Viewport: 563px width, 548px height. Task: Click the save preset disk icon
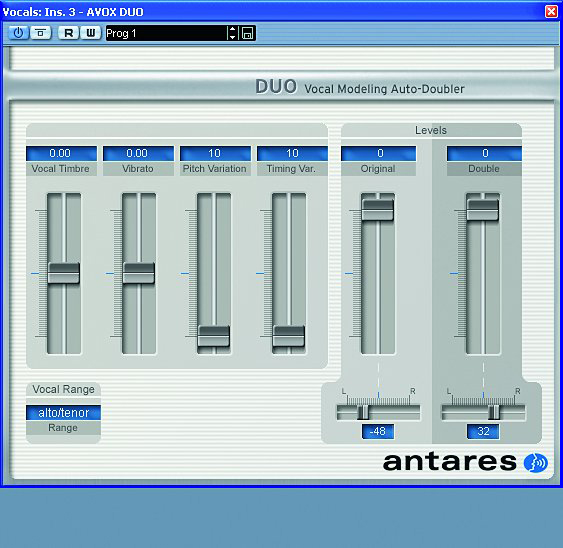247,33
